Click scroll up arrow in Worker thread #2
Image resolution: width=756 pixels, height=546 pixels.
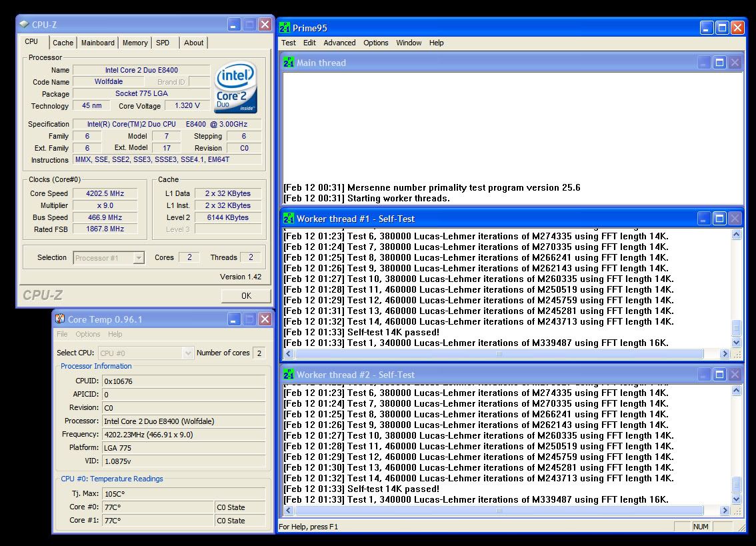click(x=736, y=391)
